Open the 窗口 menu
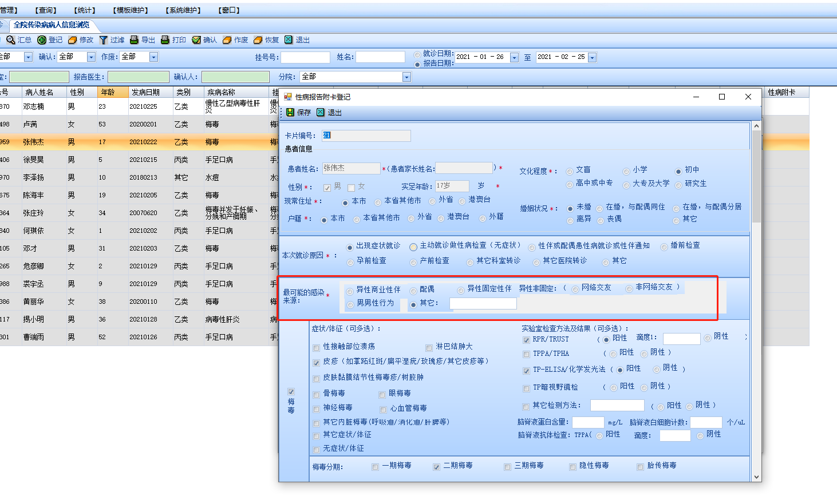Screen dimensions: 837x504 pos(229,10)
